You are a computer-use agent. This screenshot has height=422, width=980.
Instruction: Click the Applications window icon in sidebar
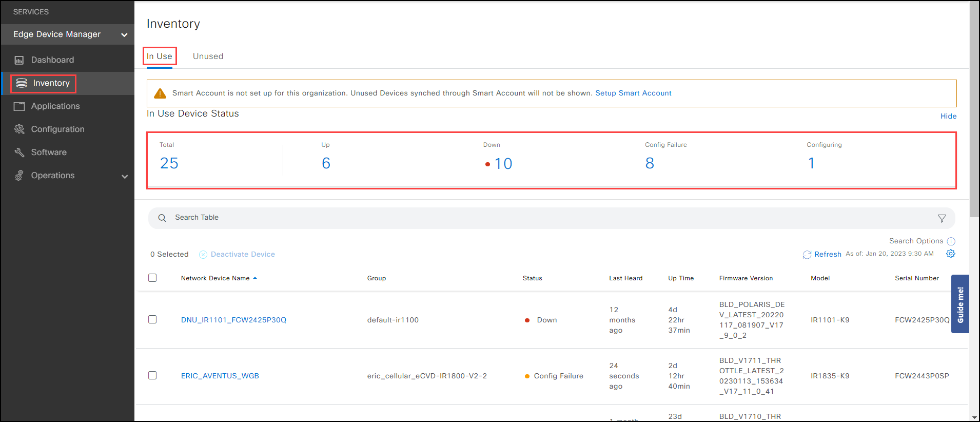19,106
